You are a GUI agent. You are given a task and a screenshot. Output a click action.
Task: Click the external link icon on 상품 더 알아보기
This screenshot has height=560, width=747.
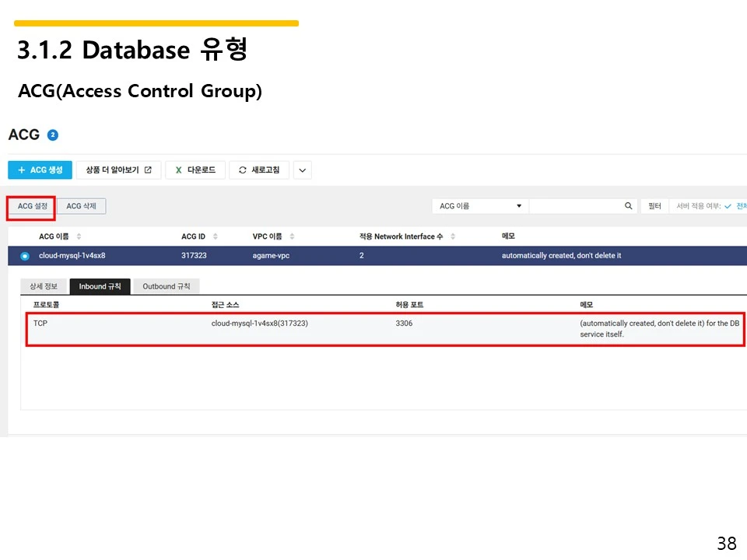pos(148,170)
